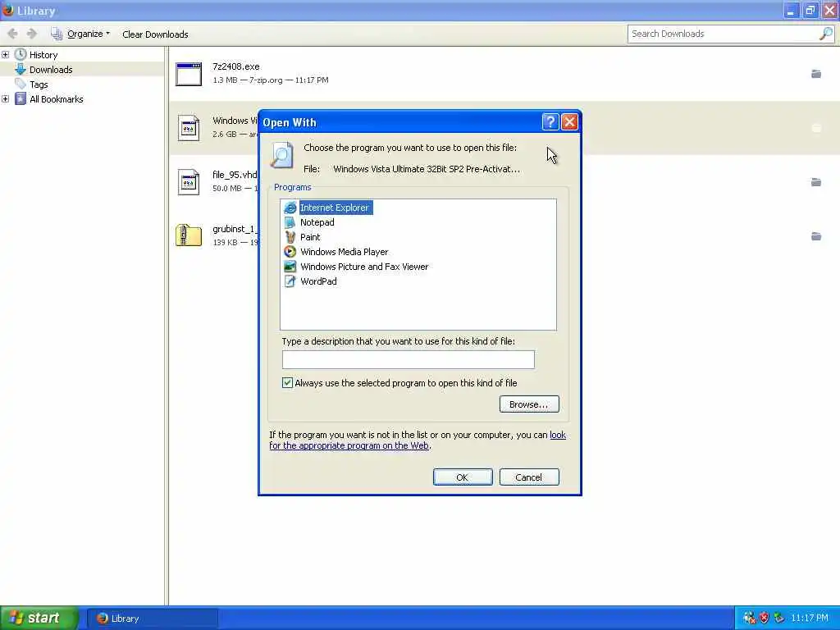The height and width of the screenshot is (630, 840).
Task: Click the All Bookmarks star icon
Action: (21, 98)
